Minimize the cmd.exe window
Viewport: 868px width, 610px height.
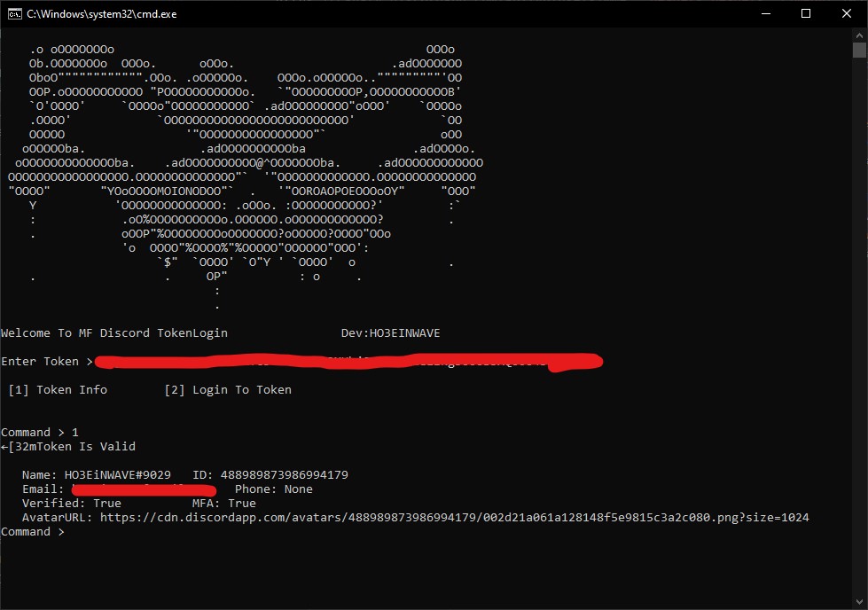(x=766, y=14)
